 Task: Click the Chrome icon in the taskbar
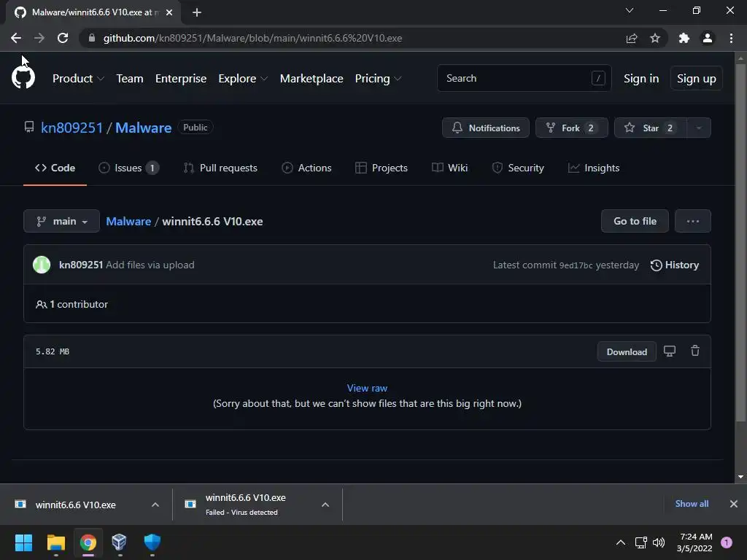click(88, 542)
